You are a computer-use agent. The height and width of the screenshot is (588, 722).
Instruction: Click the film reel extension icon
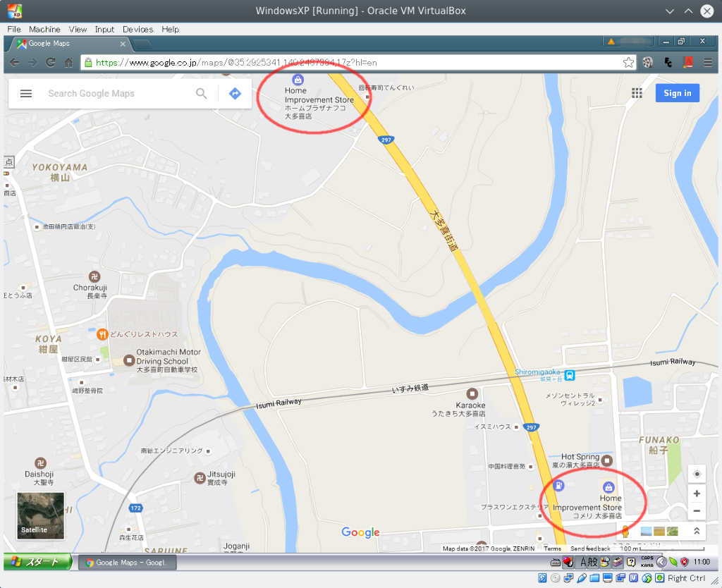click(x=648, y=63)
